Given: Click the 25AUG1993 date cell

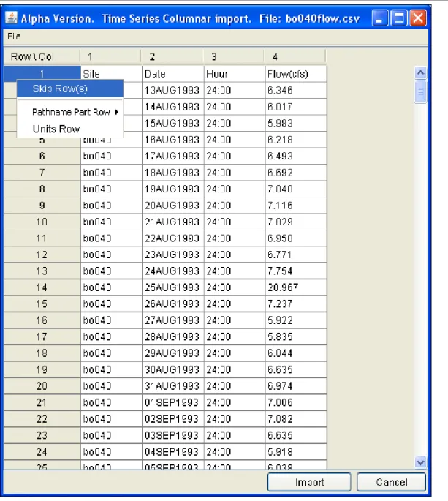Looking at the screenshot, I should coord(173,287).
